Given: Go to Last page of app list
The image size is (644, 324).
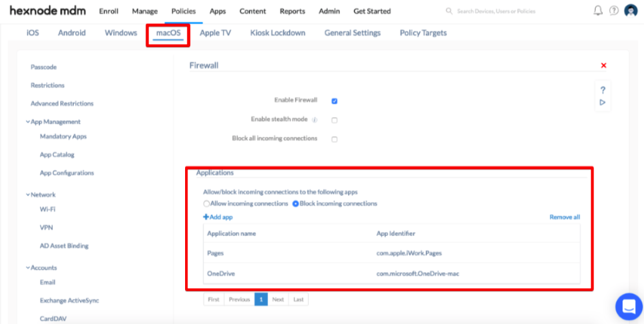Looking at the screenshot, I should point(299,300).
